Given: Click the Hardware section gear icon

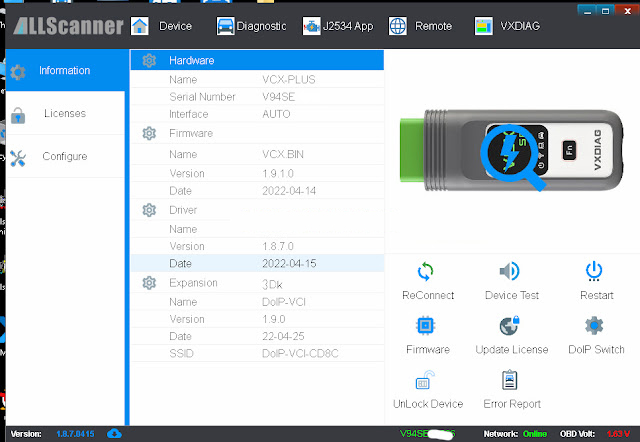Looking at the screenshot, I should [x=149, y=60].
